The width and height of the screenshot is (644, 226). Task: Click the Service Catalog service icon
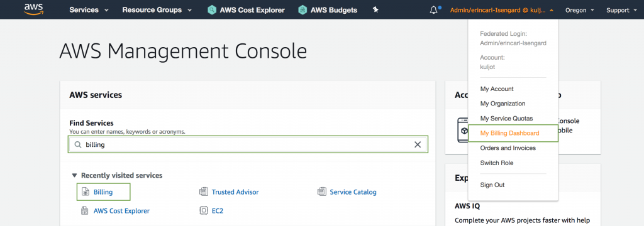point(321,191)
